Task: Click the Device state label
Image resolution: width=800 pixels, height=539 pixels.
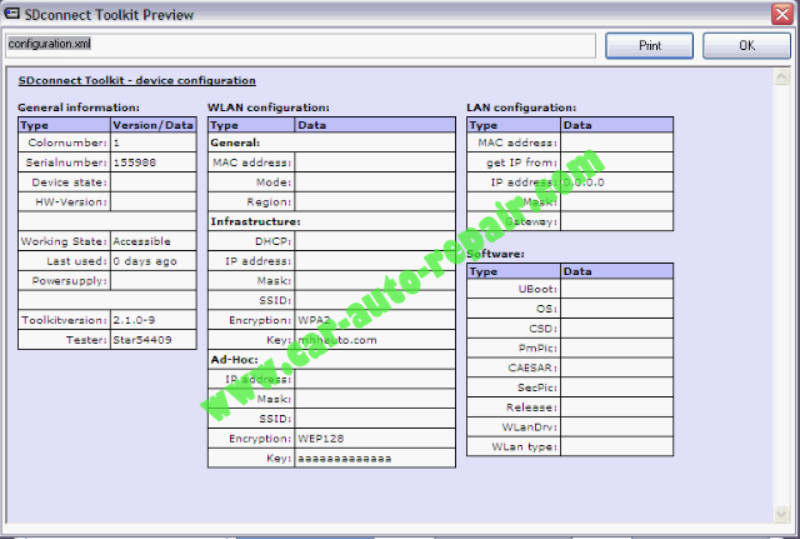Action: pyautogui.click(x=69, y=182)
